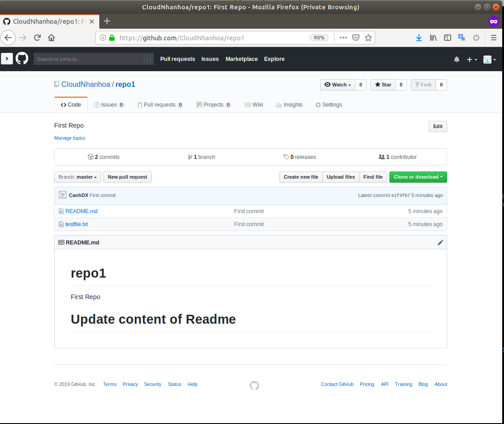Star this repository
This screenshot has height=424, width=504.
click(383, 85)
